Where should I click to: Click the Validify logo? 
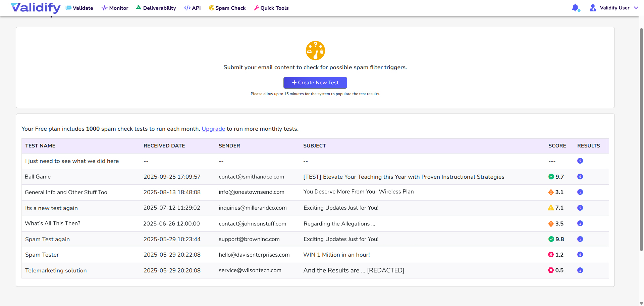(36, 8)
